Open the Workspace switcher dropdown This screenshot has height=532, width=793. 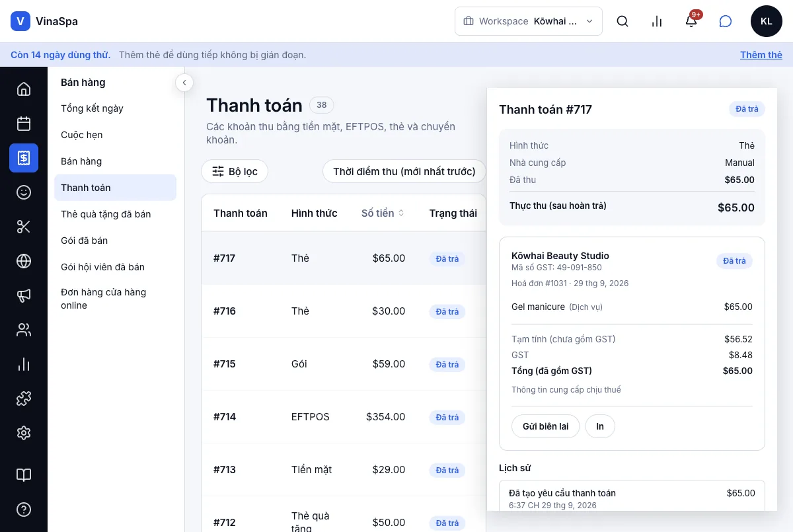(x=529, y=21)
